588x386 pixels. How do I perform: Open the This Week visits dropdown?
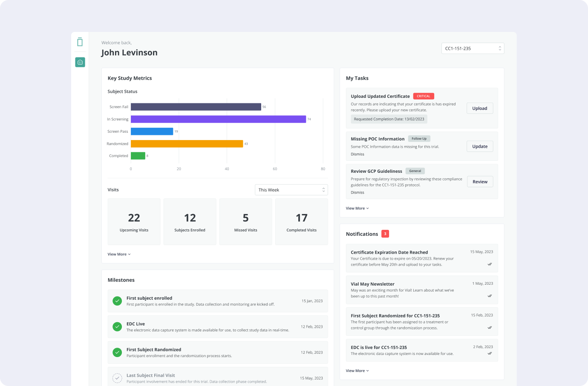(291, 190)
